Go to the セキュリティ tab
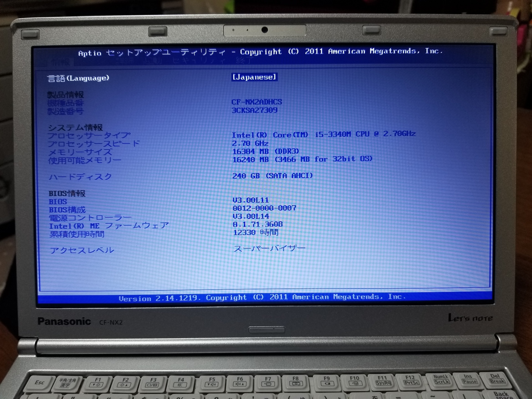 pos(199,61)
